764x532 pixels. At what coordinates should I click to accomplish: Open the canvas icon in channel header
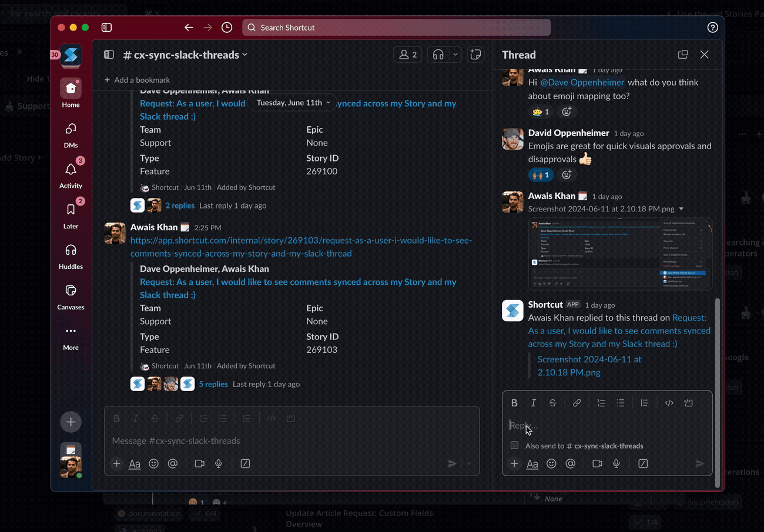pyautogui.click(x=475, y=55)
